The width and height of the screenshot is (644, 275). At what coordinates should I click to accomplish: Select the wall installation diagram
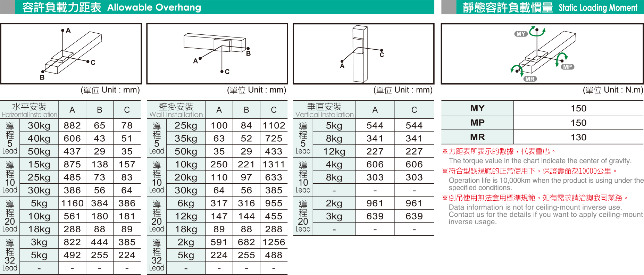pyautogui.click(x=217, y=54)
